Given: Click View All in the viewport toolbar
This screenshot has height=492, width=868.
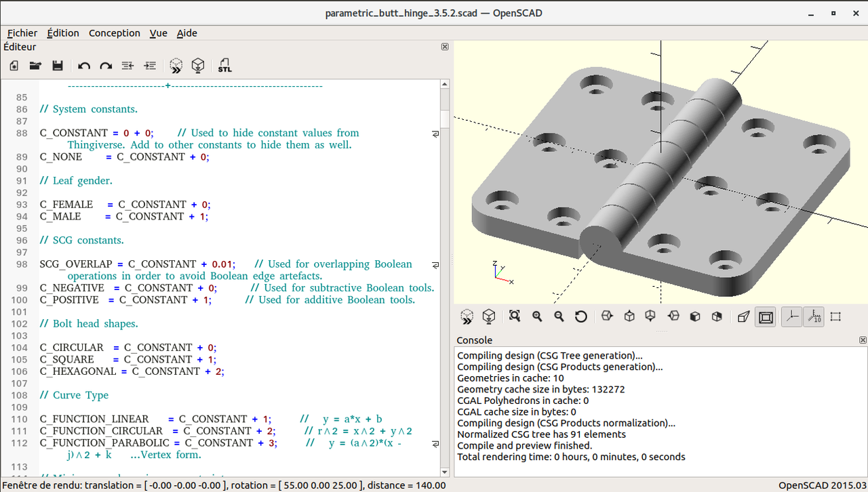Looking at the screenshot, I should tap(515, 316).
